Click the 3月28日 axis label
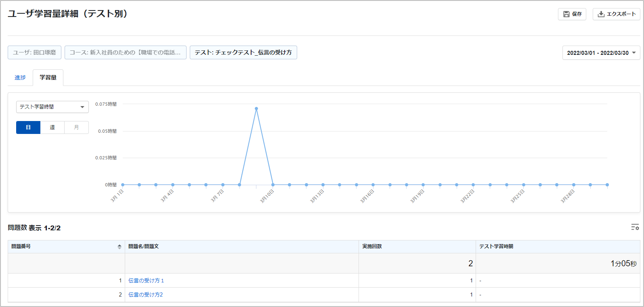Viewport: 644px width, 307px height. tap(567, 196)
